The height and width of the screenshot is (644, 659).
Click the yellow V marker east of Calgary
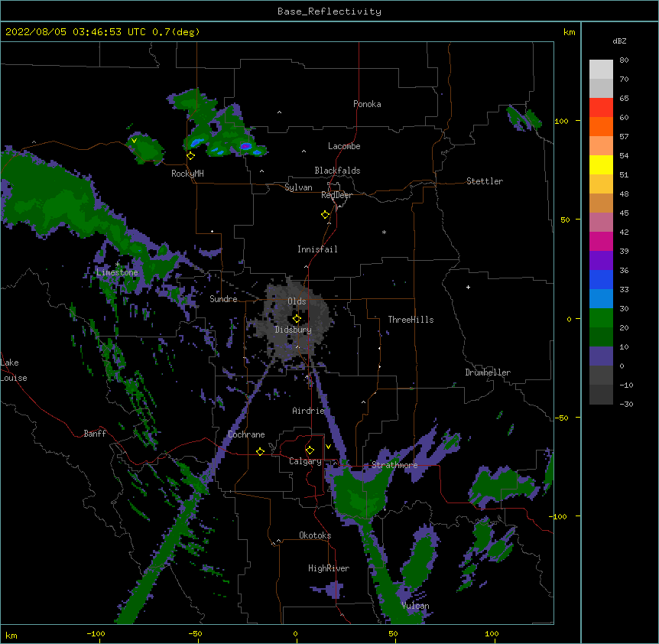(x=328, y=447)
